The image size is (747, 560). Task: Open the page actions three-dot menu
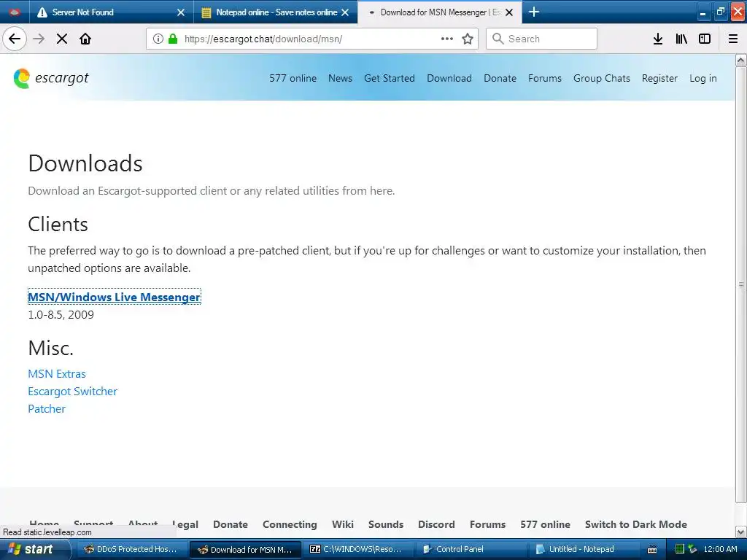(x=447, y=39)
